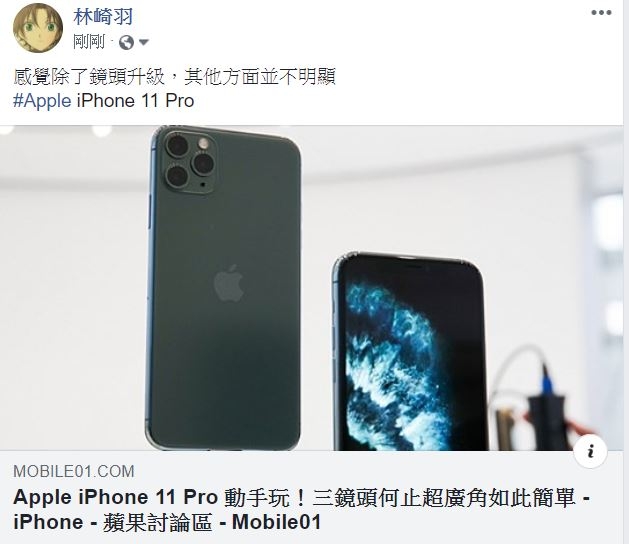The height and width of the screenshot is (544, 629).
Task: Click the MOBILE01.COM source domain
Action: pos(74,471)
